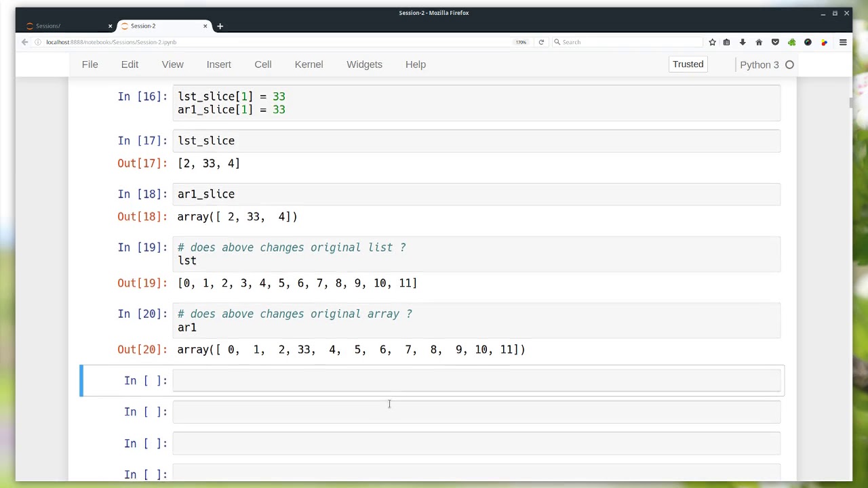Click the green puzzle extension icon
This screenshot has width=868, height=488.
[x=791, y=42]
